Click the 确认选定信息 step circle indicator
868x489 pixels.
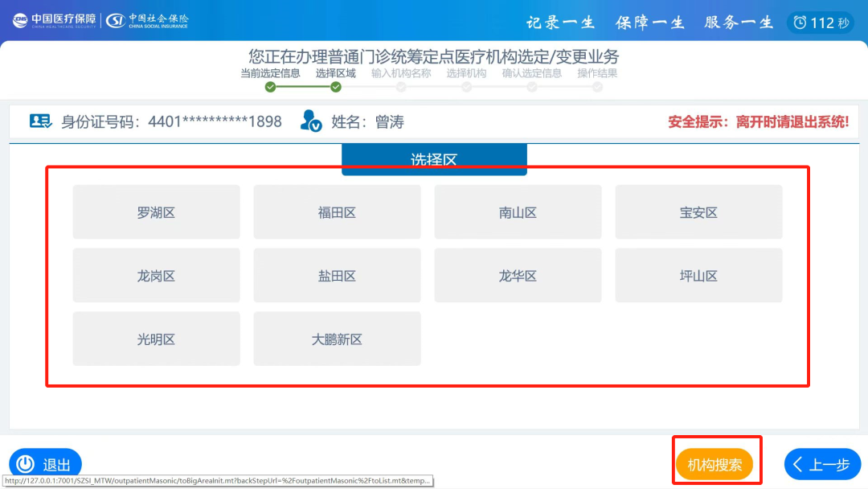531,86
